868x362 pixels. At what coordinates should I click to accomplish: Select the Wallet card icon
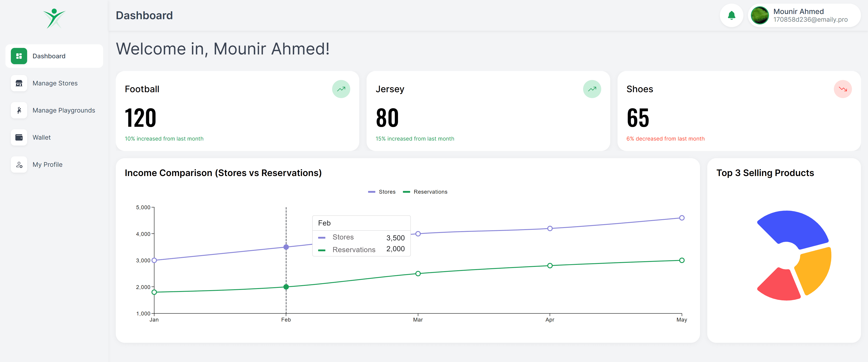point(19,137)
